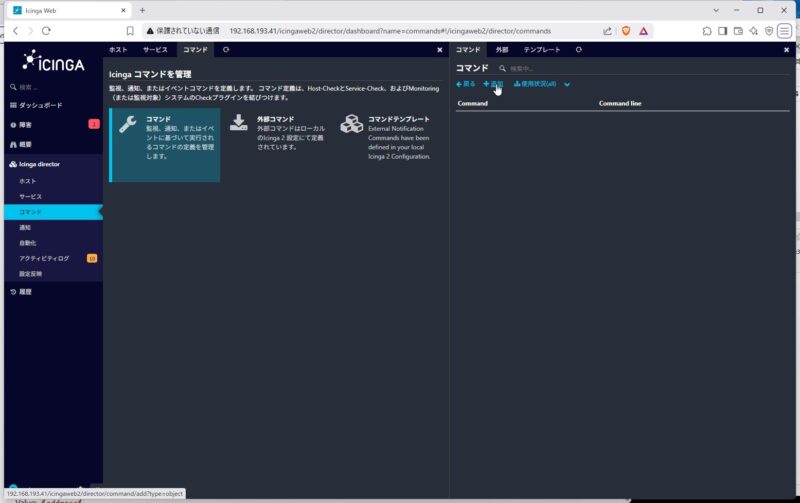
Task: Click the Brave Rewards triangle icon
Action: [x=644, y=31]
